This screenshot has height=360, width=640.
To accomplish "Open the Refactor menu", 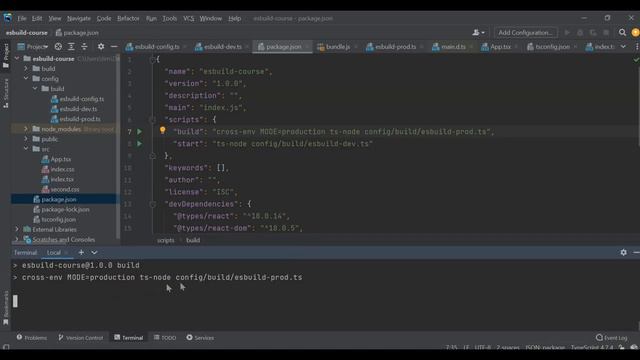I will 128,18.
